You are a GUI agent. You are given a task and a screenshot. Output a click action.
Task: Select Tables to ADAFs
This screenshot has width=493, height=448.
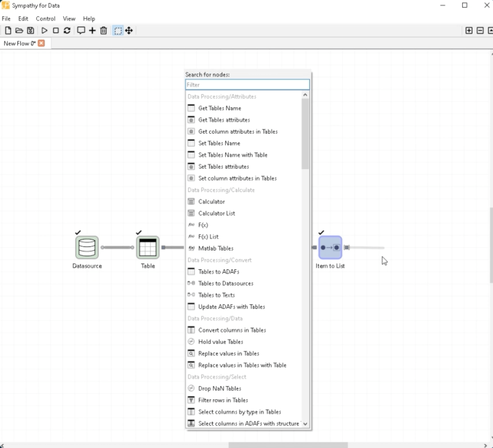pos(244,272)
